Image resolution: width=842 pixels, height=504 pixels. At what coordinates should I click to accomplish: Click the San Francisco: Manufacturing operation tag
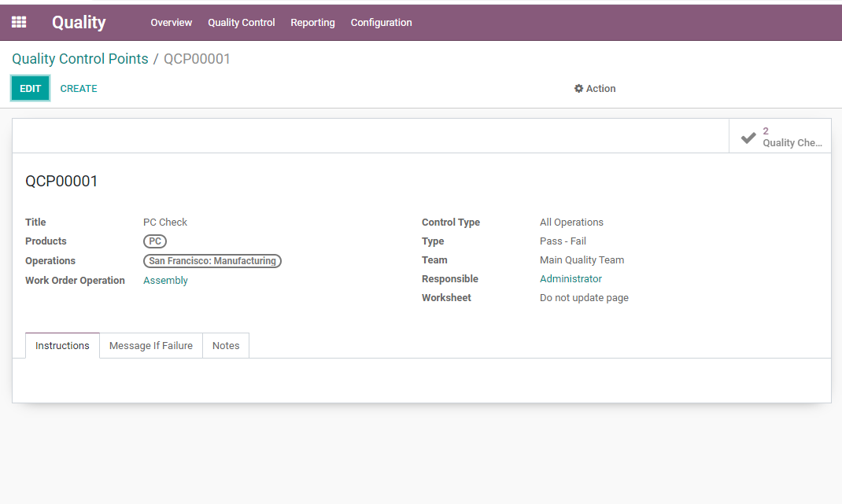212,261
